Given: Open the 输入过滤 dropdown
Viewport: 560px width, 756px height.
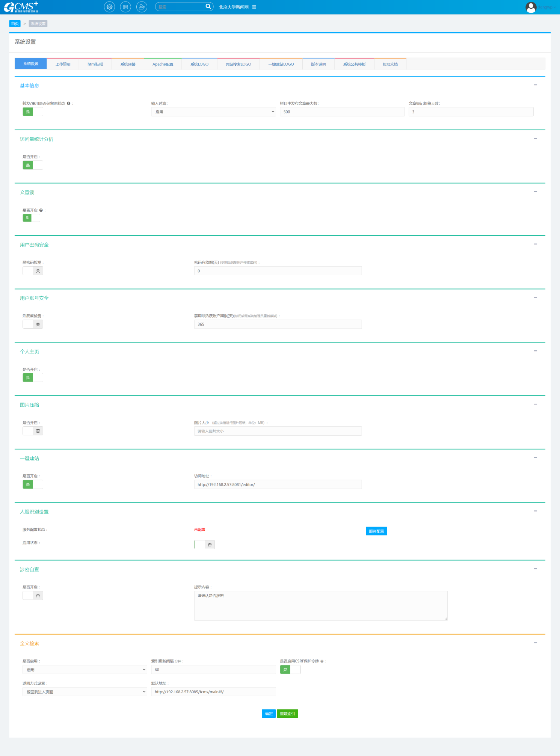Looking at the screenshot, I should pyautogui.click(x=213, y=112).
